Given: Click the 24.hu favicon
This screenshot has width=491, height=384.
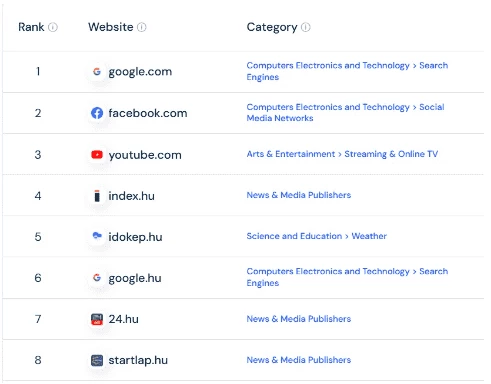Looking at the screenshot, I should point(97,319).
